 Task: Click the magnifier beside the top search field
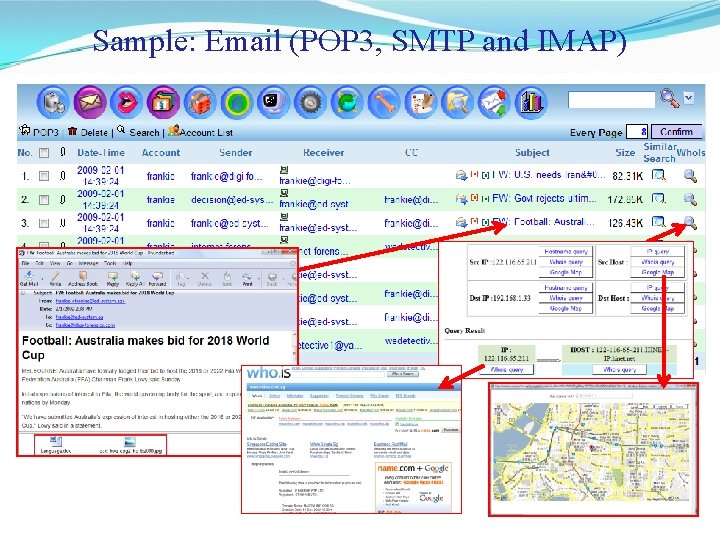[x=669, y=98]
